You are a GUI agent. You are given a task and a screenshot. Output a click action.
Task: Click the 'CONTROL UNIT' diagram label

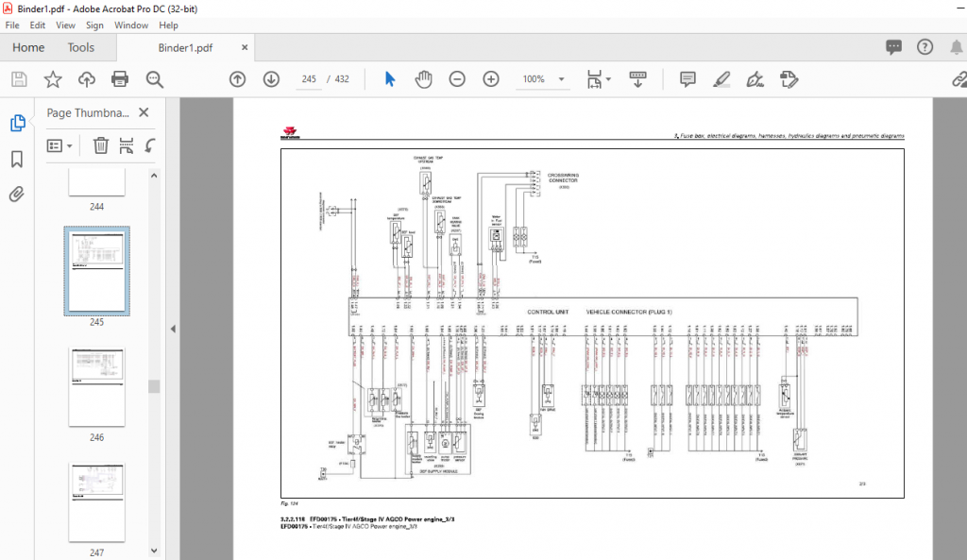point(548,312)
